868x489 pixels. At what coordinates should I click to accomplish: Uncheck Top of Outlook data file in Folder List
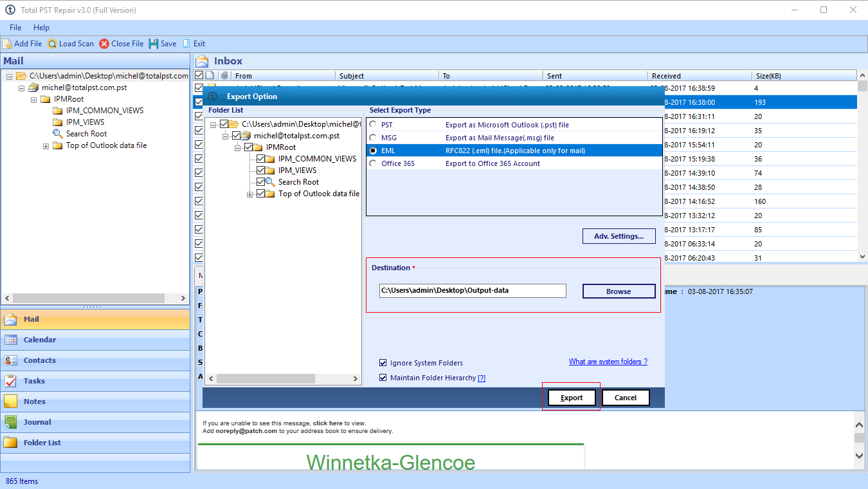[x=260, y=194]
